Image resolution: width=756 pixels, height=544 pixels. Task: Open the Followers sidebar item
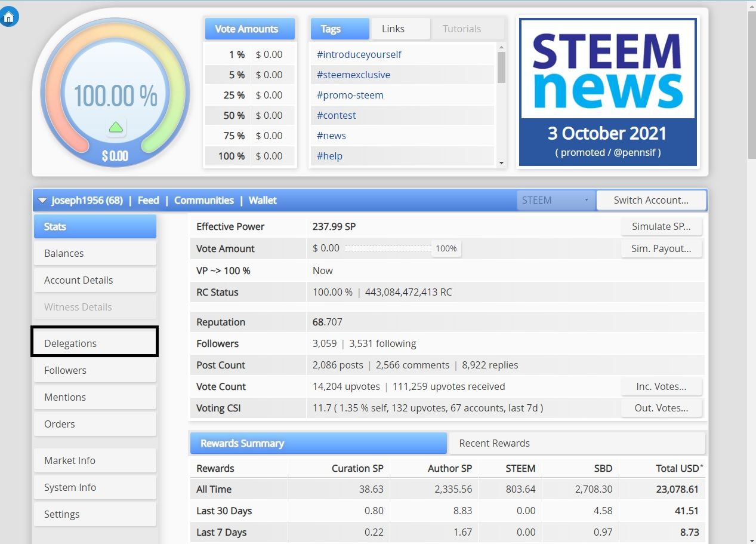click(x=95, y=370)
